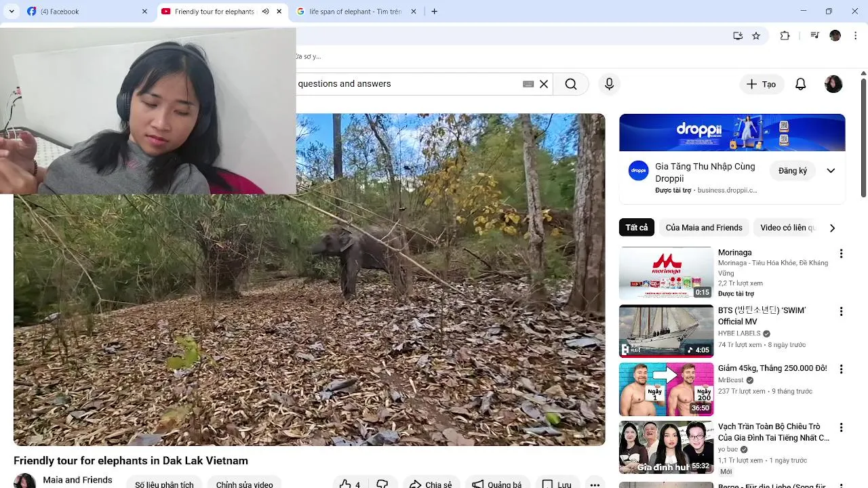
Task: Close the life span of elephant tab
Action: tap(414, 12)
